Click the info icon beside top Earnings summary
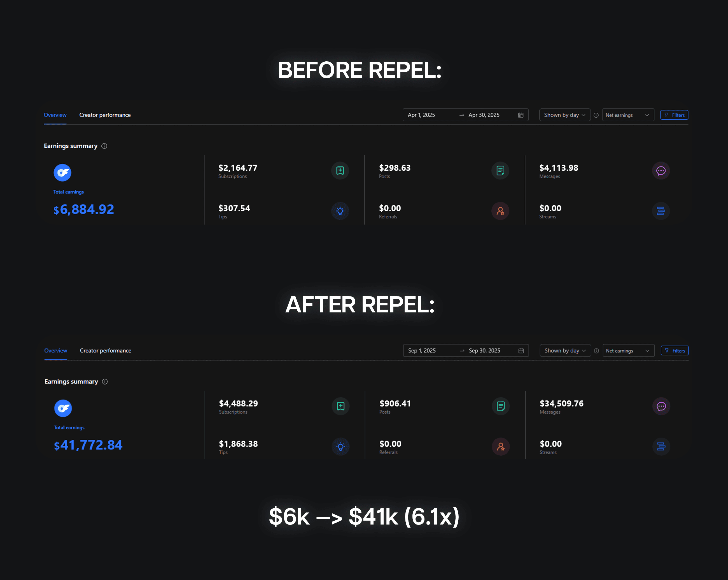728x580 pixels. pyautogui.click(x=104, y=146)
